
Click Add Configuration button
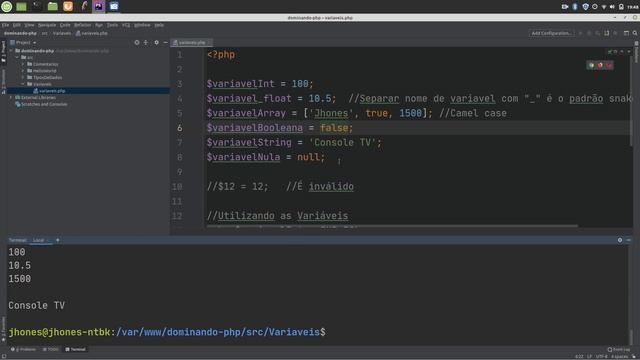coord(551,33)
